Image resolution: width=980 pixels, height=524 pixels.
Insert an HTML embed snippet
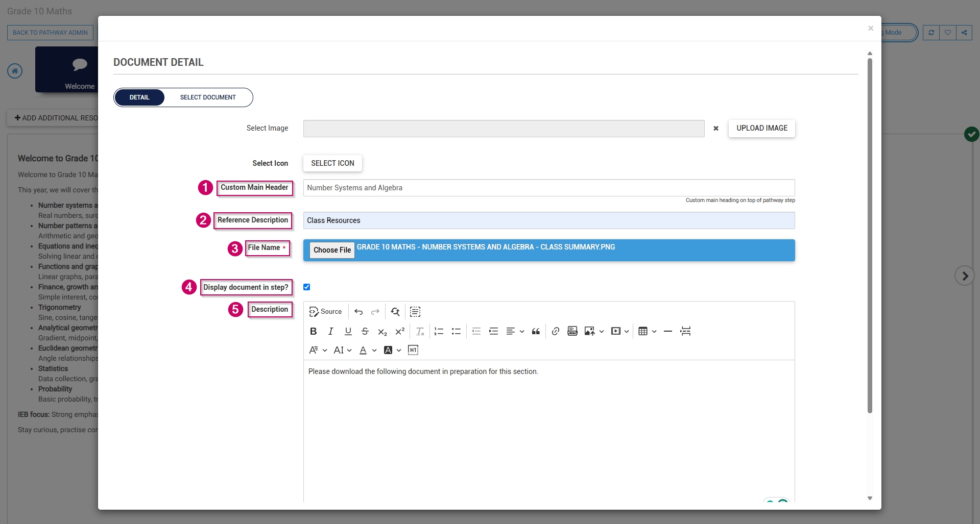pos(572,331)
